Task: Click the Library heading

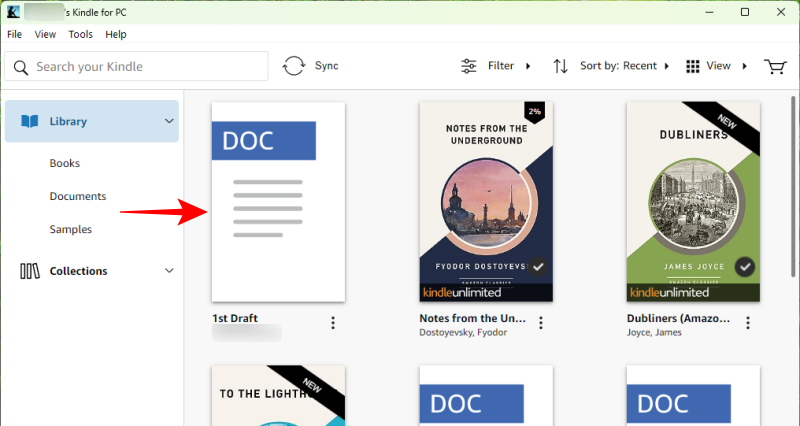Action: tap(68, 121)
